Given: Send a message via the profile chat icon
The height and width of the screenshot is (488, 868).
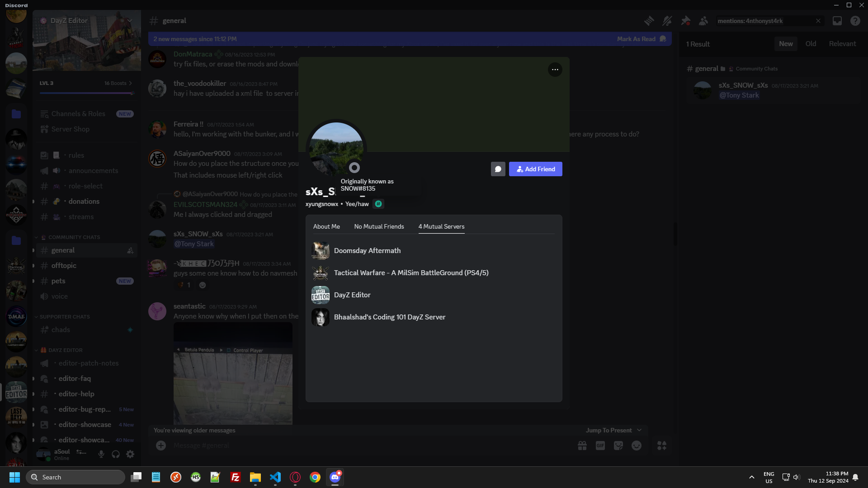Looking at the screenshot, I should [498, 169].
